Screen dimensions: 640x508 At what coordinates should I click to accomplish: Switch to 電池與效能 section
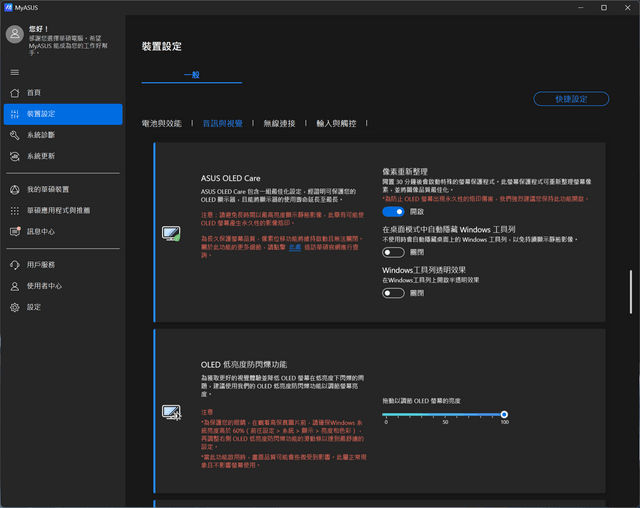162,123
